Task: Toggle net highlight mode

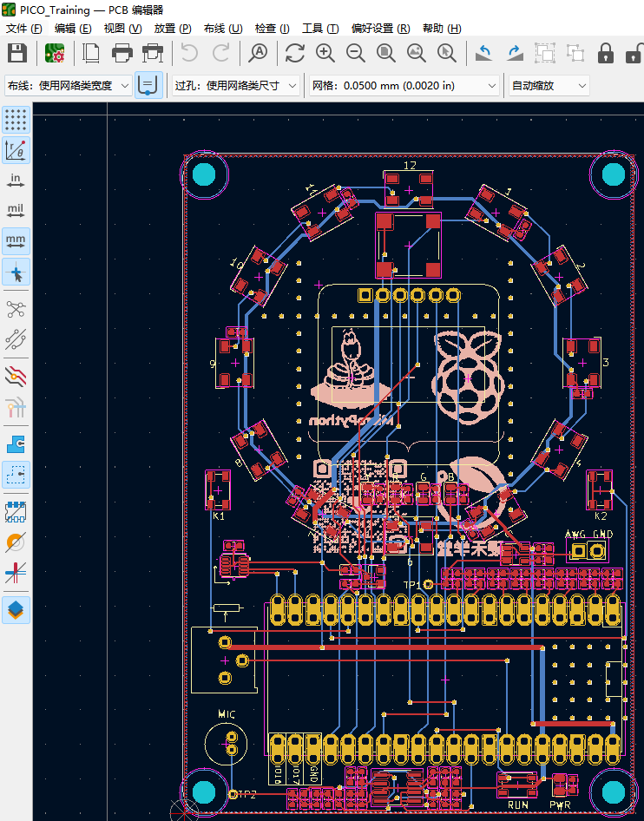Action: coord(16,407)
